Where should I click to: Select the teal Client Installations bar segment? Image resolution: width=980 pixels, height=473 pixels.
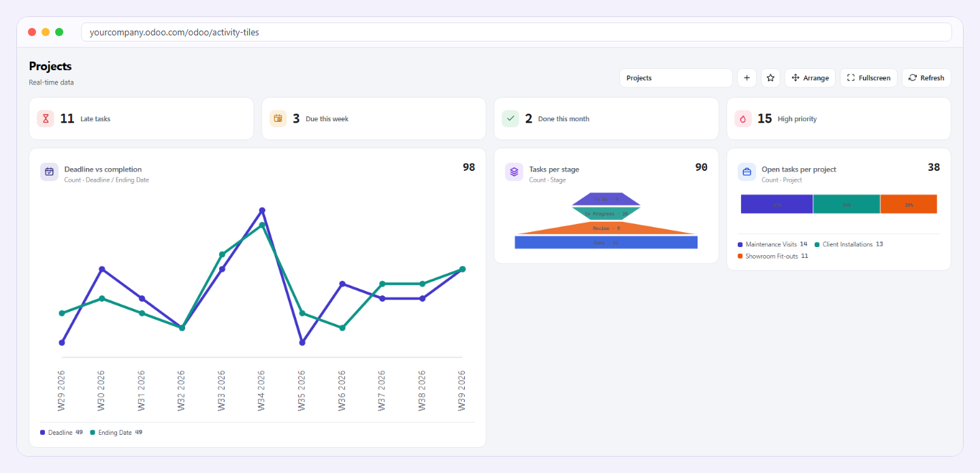click(847, 204)
